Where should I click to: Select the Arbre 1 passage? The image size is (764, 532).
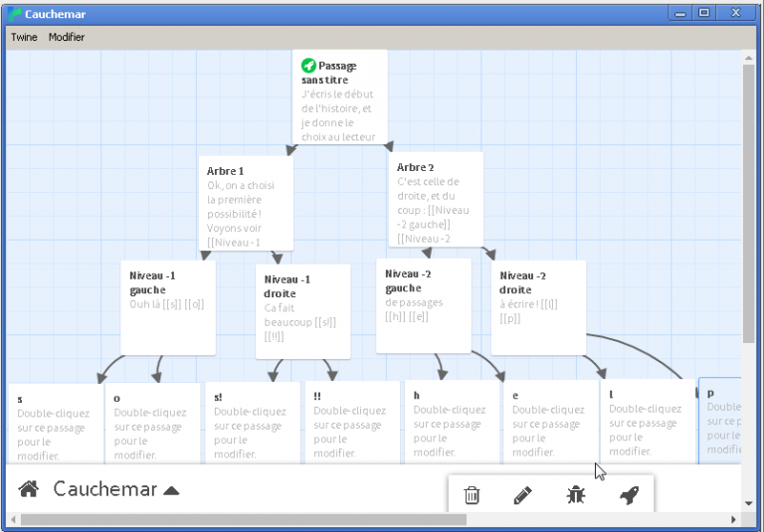point(246,203)
